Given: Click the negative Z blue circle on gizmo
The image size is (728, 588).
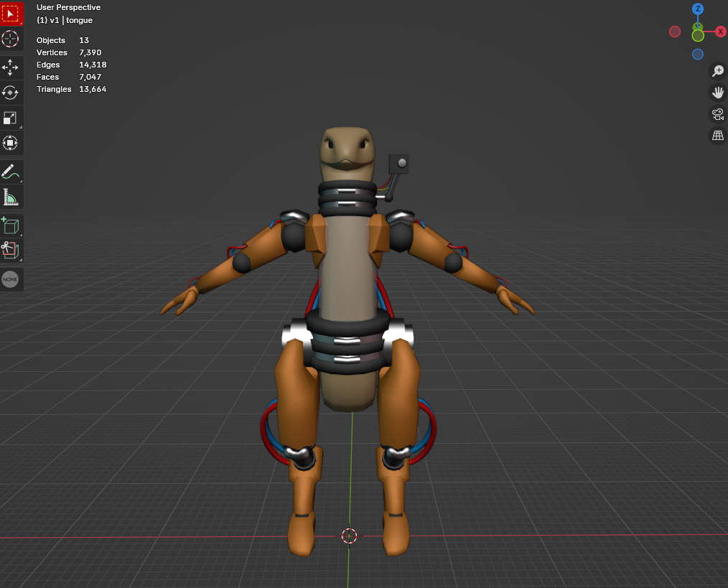Looking at the screenshot, I should point(697,55).
